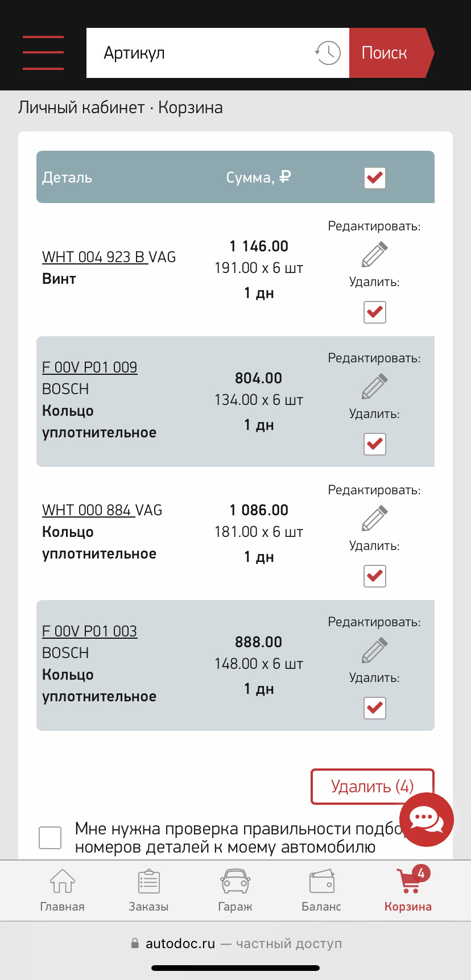Open the Гараж tab
The image size is (471, 980).
point(235,891)
